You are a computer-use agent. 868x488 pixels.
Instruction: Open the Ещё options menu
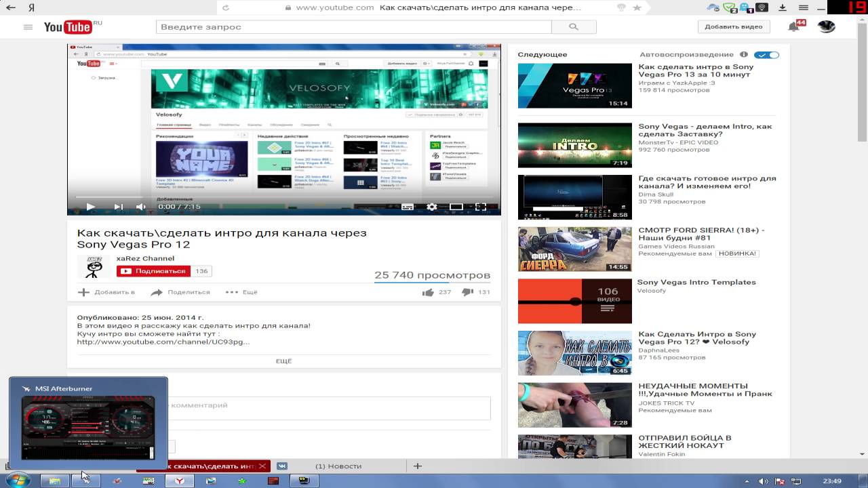click(x=241, y=292)
